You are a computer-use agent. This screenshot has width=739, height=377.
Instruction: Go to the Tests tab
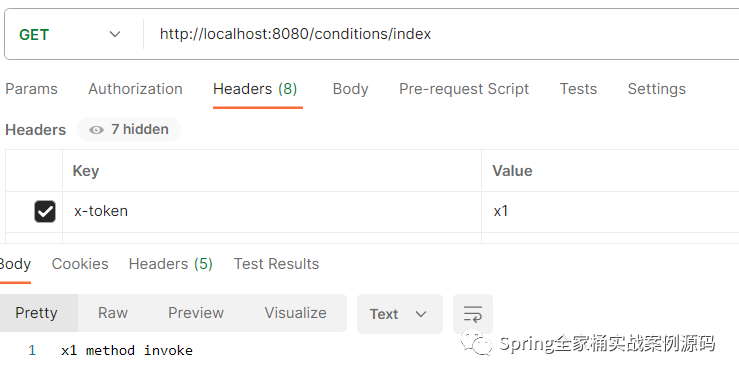coord(578,89)
